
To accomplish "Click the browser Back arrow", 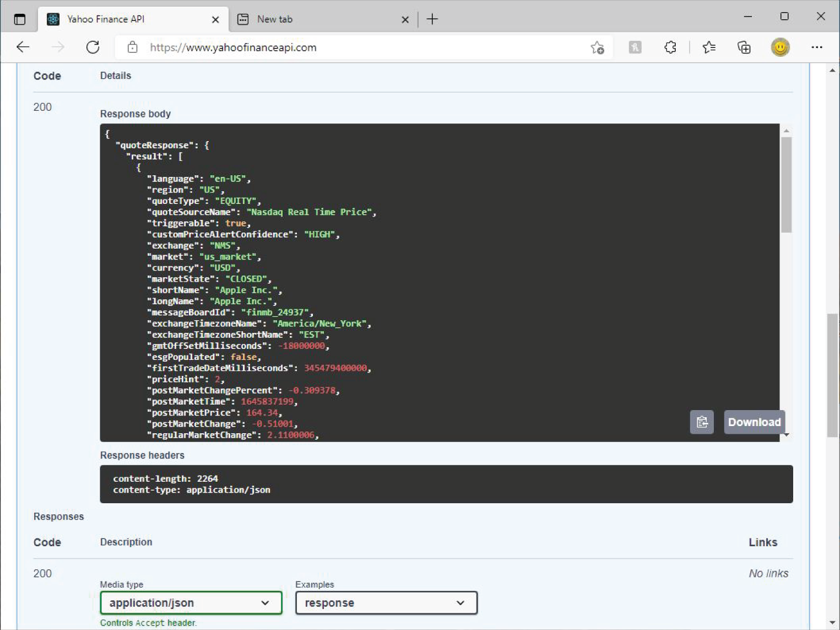I will tap(23, 47).
